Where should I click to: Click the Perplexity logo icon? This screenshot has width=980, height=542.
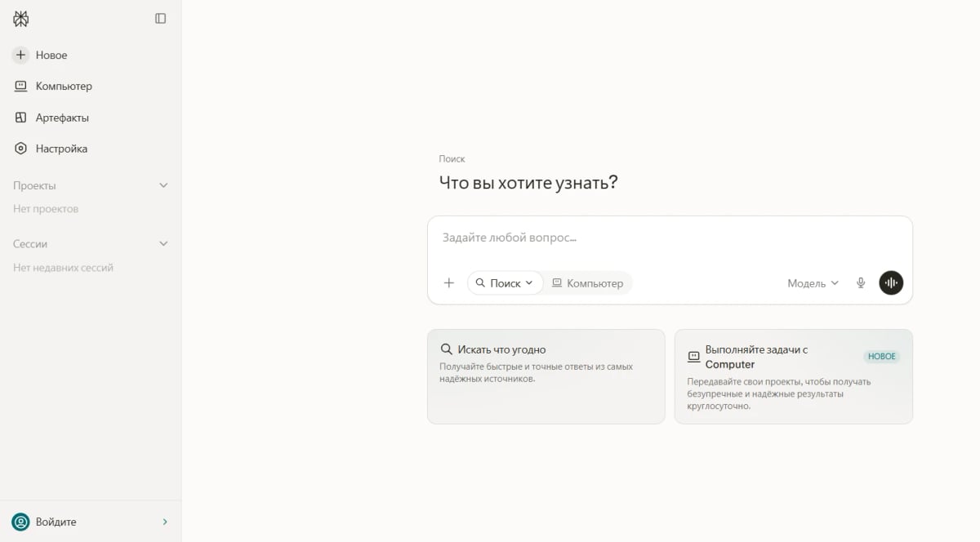pyautogui.click(x=20, y=19)
